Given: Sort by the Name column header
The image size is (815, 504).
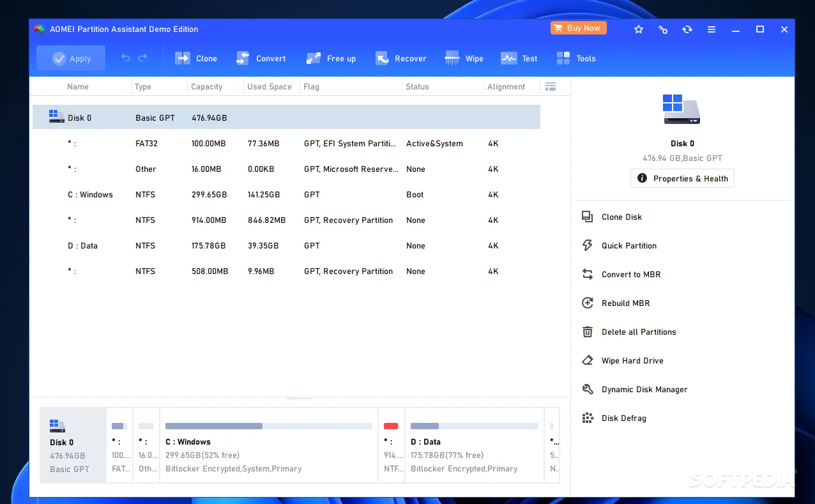Looking at the screenshot, I should pyautogui.click(x=78, y=87).
